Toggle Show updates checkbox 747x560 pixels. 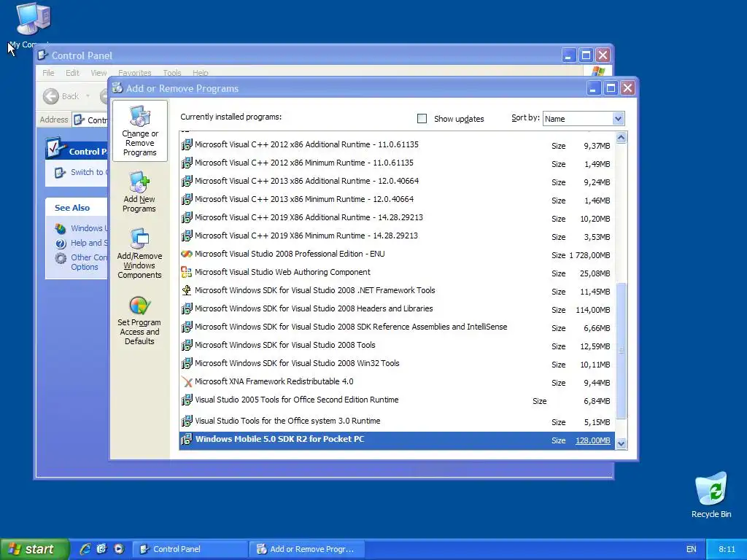point(422,119)
